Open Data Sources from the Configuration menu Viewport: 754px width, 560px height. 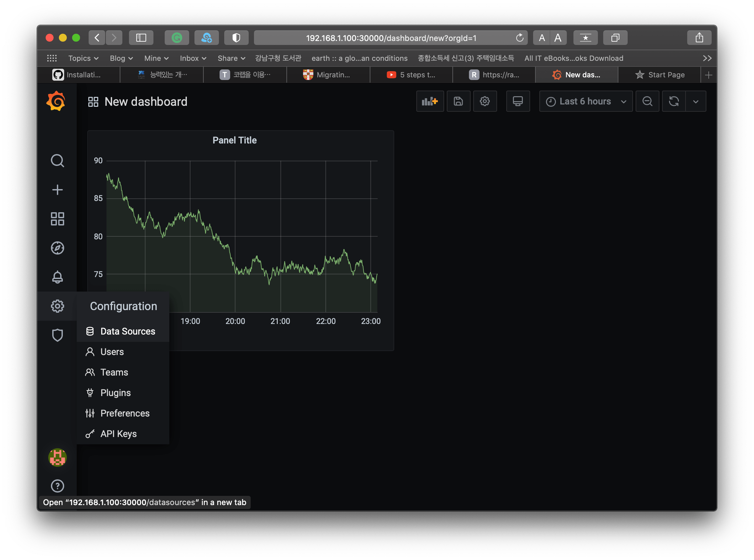pyautogui.click(x=128, y=331)
